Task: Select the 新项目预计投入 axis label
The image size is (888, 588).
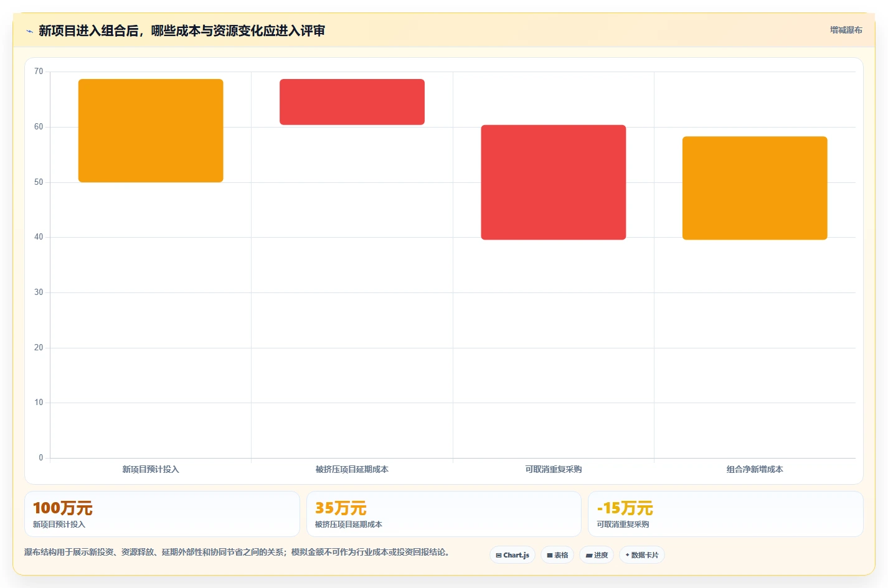Action: pyautogui.click(x=151, y=469)
